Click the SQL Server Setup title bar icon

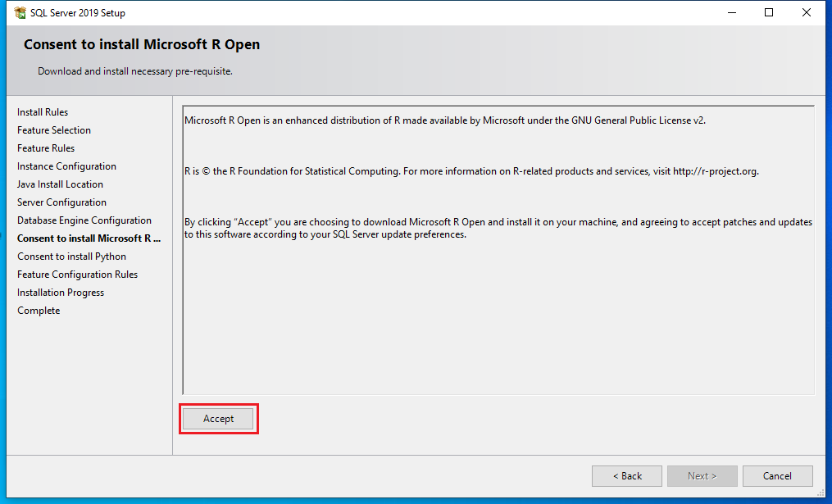[20, 13]
